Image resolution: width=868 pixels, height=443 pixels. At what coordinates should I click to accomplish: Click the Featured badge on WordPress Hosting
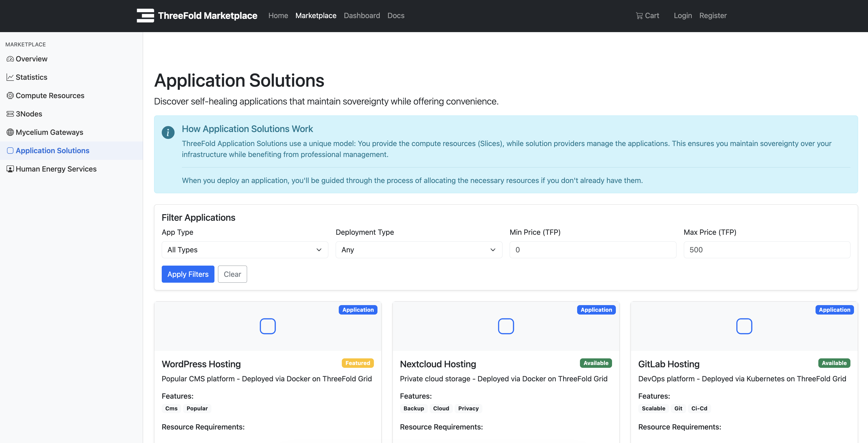[x=358, y=363]
